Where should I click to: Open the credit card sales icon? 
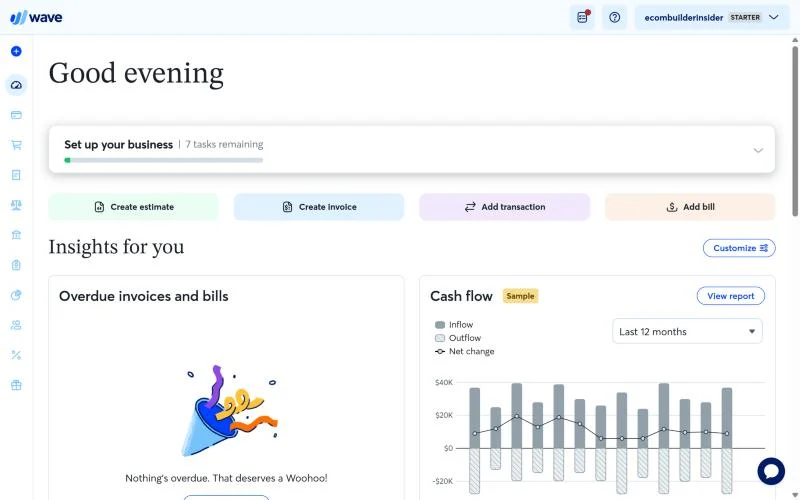click(16, 115)
